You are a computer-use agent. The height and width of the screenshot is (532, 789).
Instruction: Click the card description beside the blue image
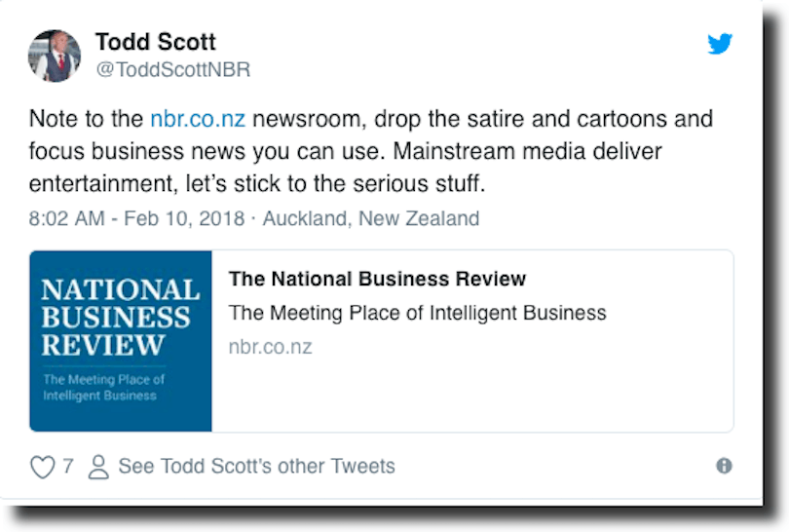coord(417,313)
